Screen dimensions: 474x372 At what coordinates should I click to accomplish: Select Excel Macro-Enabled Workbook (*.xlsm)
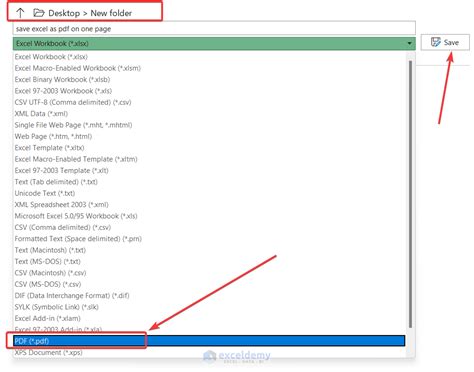(x=78, y=68)
